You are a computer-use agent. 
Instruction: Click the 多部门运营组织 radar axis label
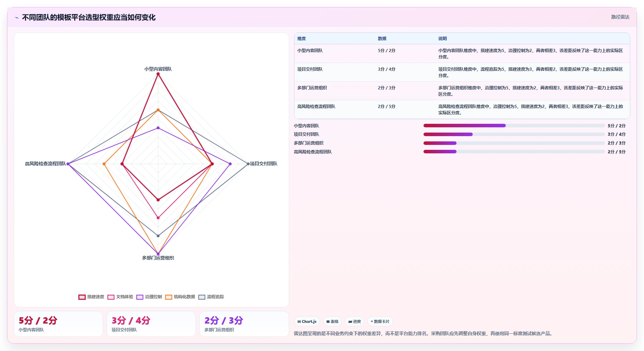[158, 258]
